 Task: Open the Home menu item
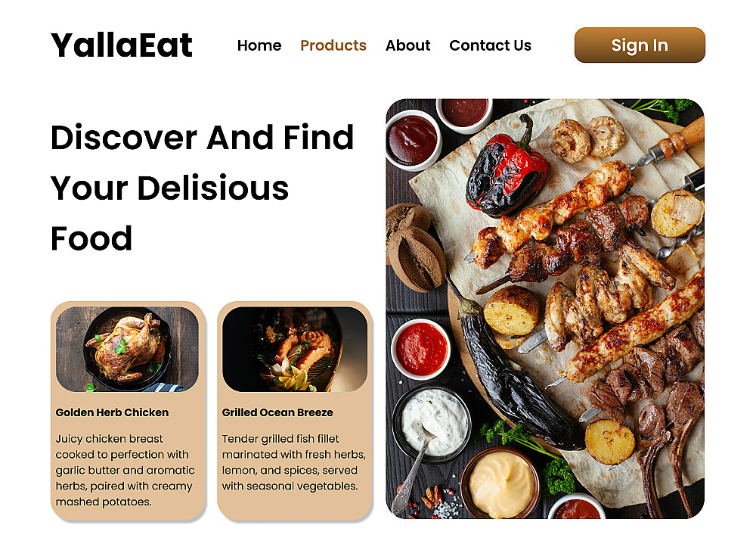[259, 45]
